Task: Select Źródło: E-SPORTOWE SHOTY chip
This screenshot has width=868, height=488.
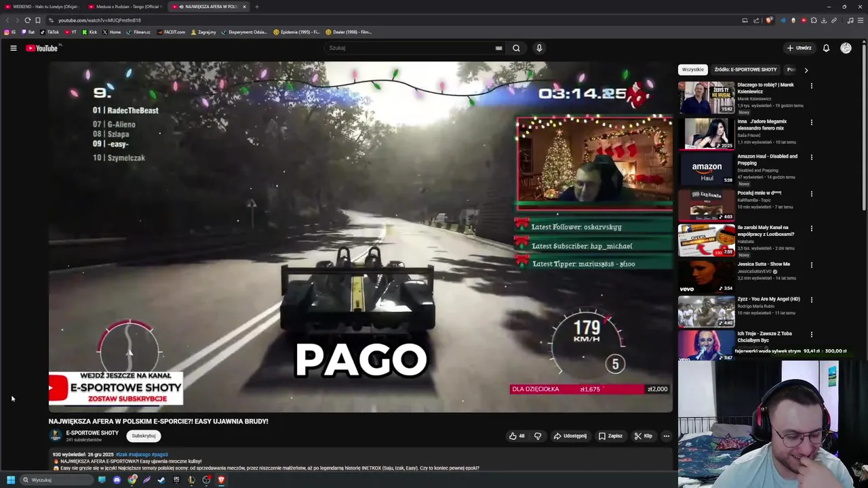Action: click(x=745, y=70)
